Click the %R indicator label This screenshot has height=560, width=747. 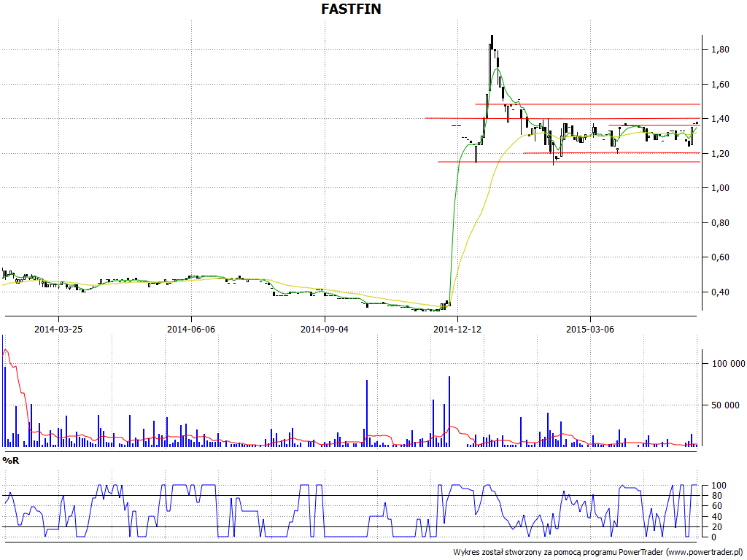(x=10, y=461)
